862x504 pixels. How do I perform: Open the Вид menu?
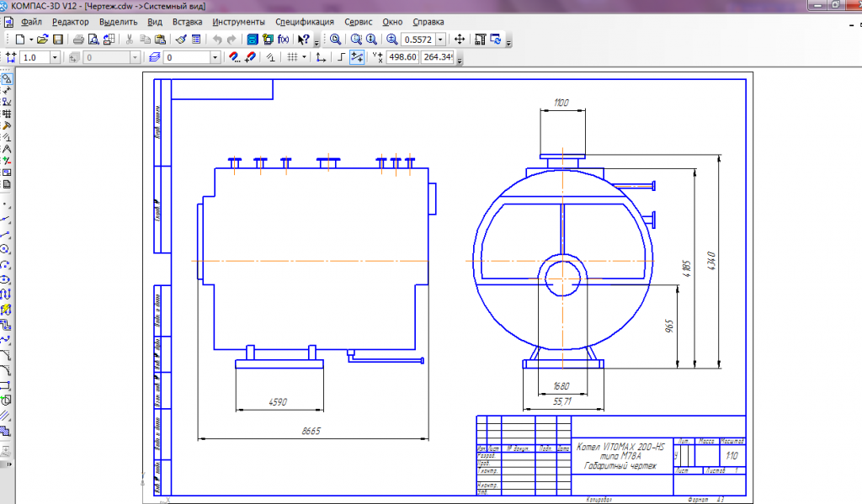click(x=155, y=22)
